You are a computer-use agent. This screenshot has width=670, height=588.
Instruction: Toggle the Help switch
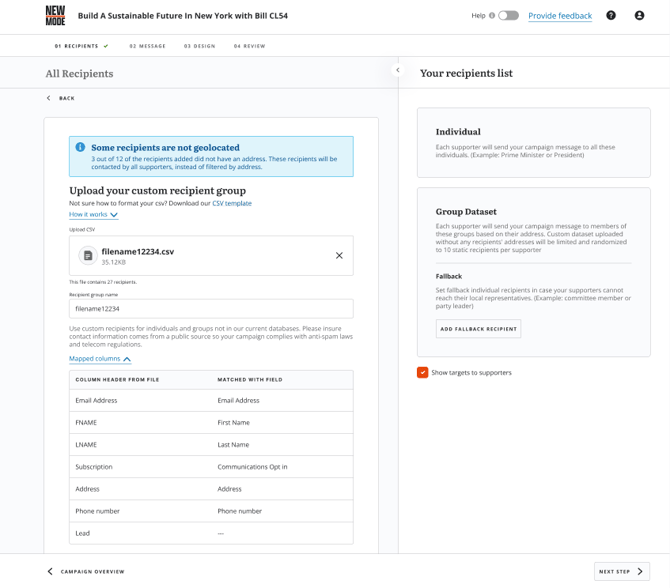(x=508, y=16)
